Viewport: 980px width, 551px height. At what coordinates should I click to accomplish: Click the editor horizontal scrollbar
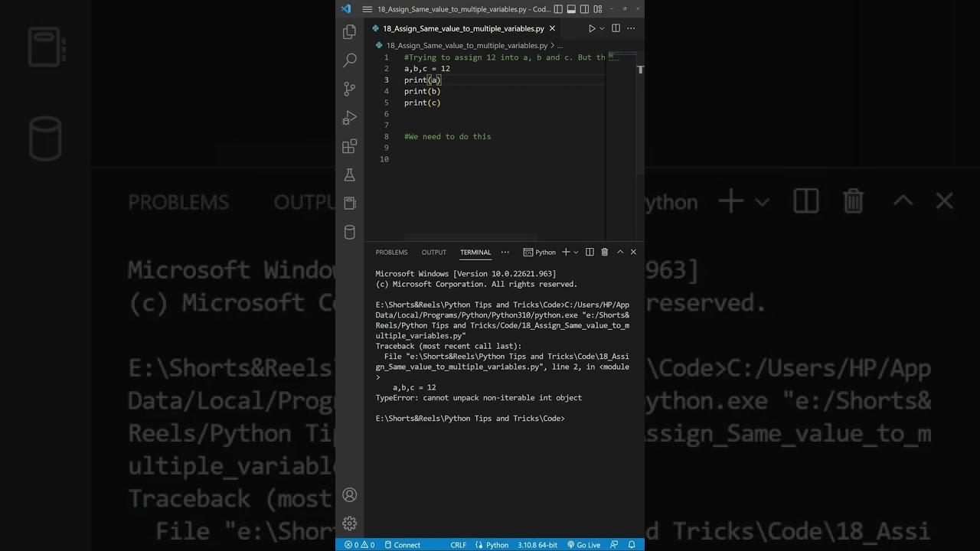(470, 237)
